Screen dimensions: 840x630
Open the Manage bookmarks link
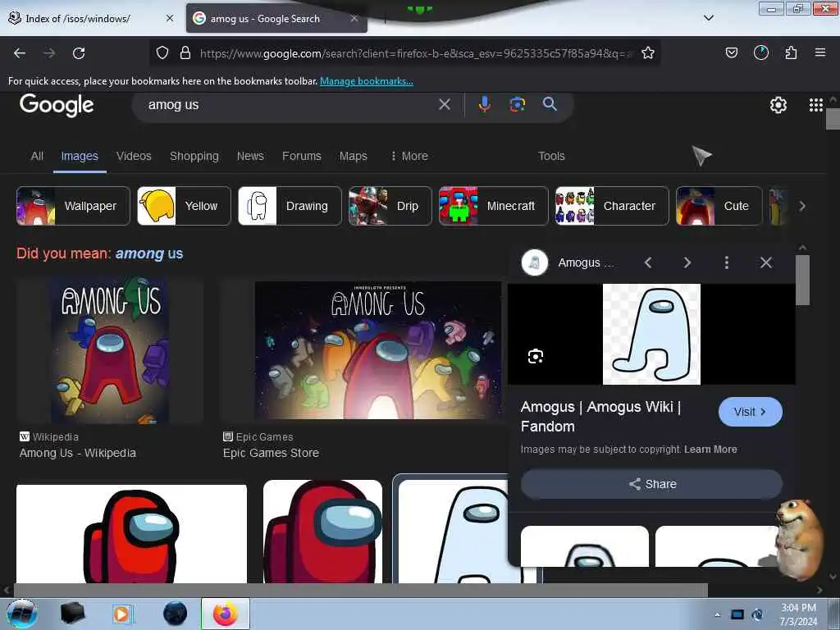click(367, 81)
